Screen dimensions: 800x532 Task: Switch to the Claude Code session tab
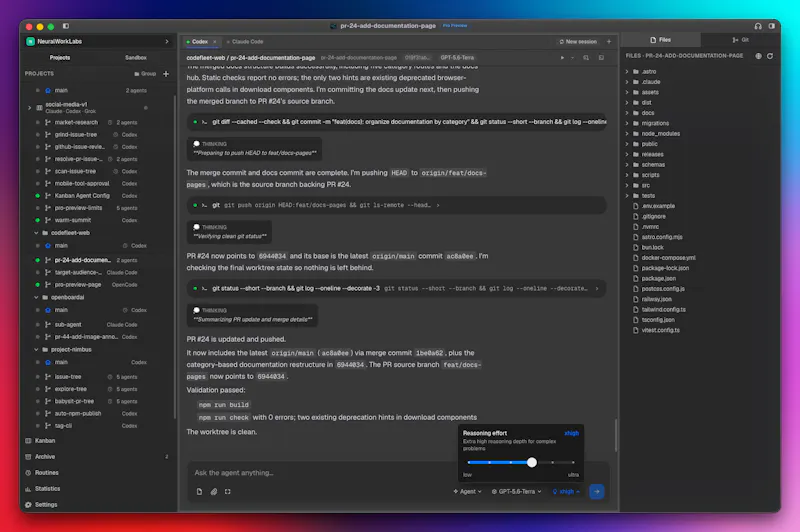245,42
